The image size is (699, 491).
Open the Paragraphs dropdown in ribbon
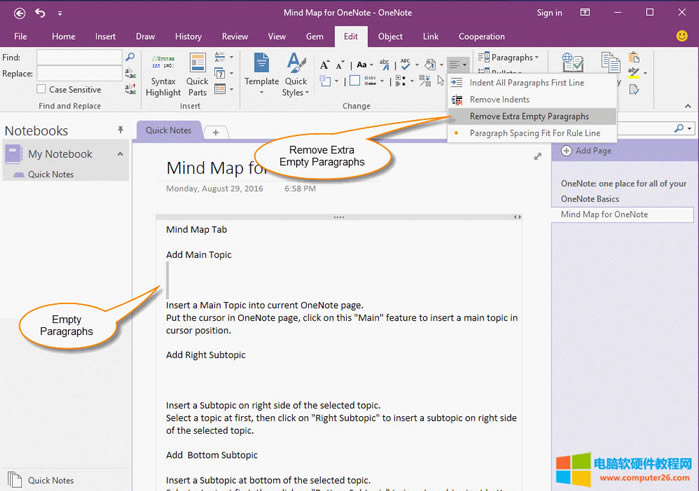click(510, 58)
